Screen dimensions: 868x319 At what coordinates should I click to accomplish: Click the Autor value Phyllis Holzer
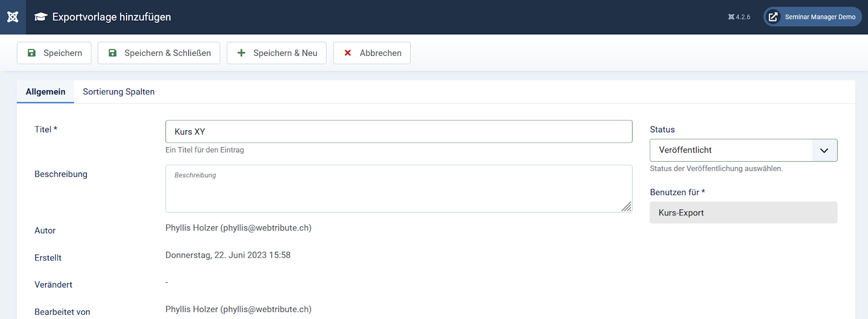[238, 228]
